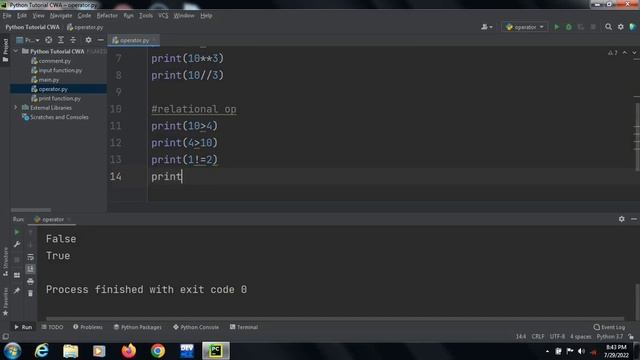The image size is (640, 360).
Task: Open IDE settings gear in the top toolbar
Action: [x=620, y=27]
